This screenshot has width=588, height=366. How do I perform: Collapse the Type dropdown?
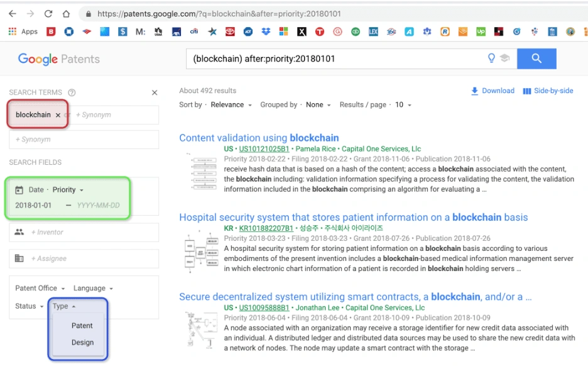pyautogui.click(x=64, y=306)
